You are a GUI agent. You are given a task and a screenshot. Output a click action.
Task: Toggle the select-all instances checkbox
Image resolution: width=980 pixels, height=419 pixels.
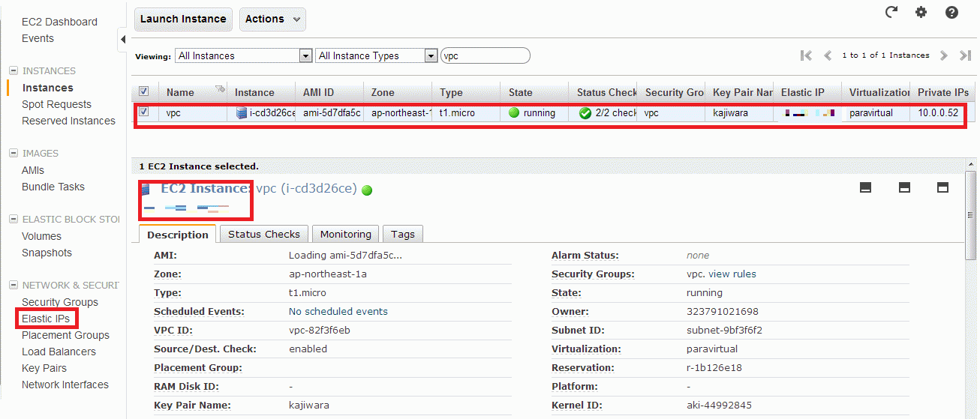coord(144,91)
